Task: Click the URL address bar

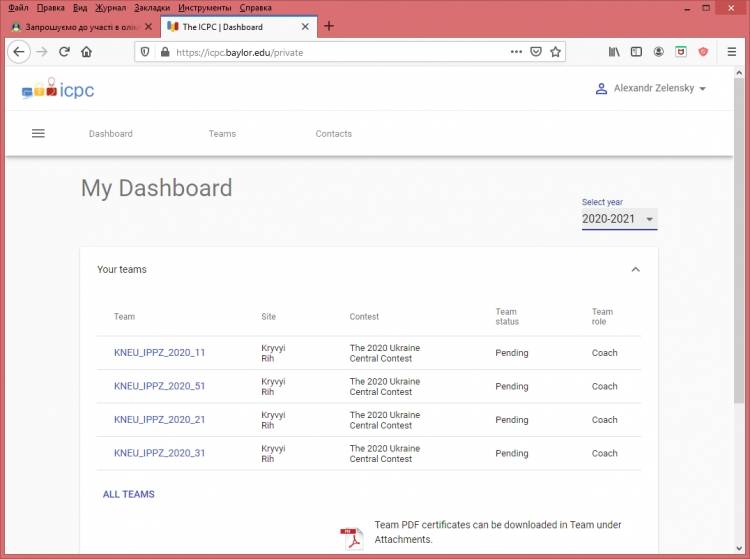Action: pyautogui.click(x=340, y=52)
